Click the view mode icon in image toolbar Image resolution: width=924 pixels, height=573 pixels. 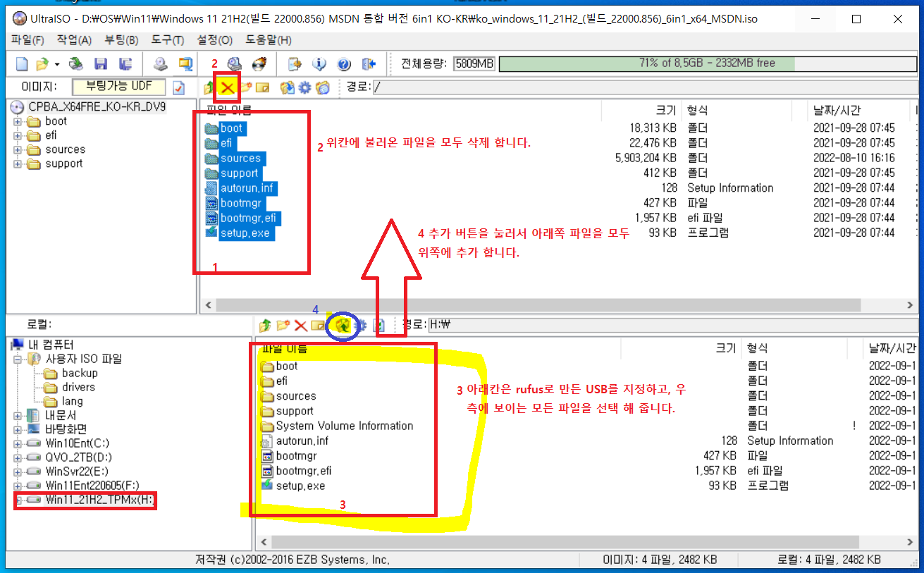point(323,88)
